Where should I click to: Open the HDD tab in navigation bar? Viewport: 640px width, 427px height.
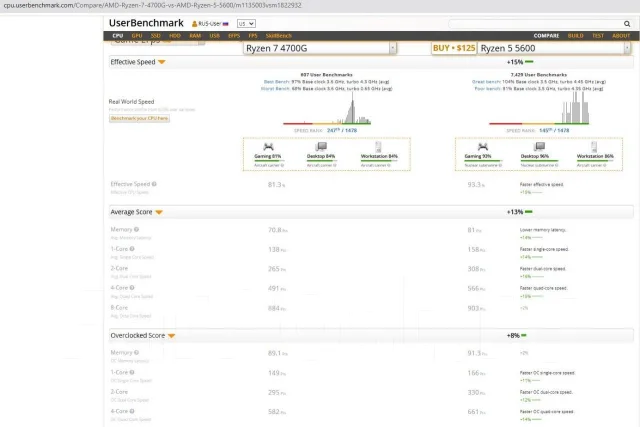tap(175, 36)
